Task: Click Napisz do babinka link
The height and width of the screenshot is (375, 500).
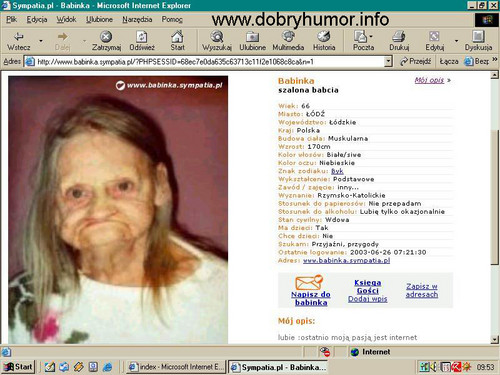Action: pyautogui.click(x=311, y=298)
